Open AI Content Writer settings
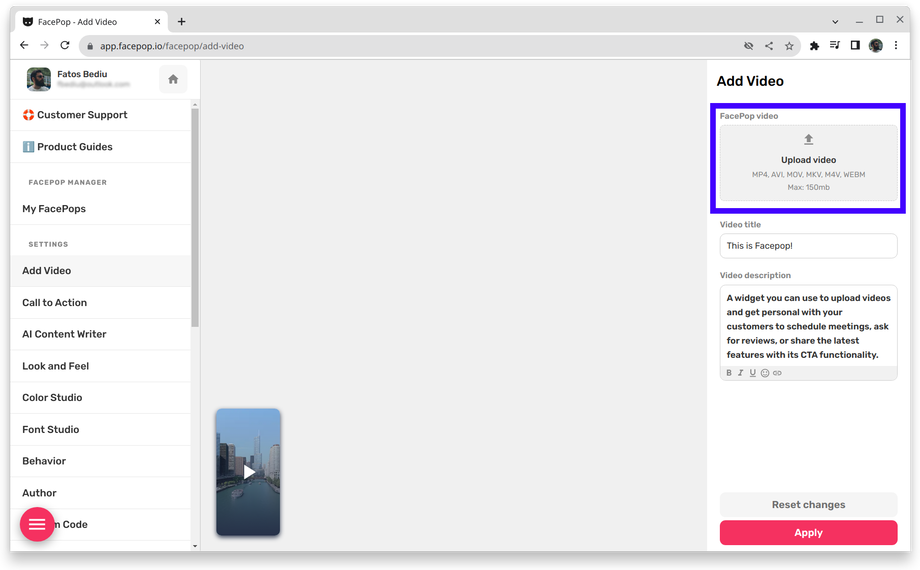 pos(100,334)
